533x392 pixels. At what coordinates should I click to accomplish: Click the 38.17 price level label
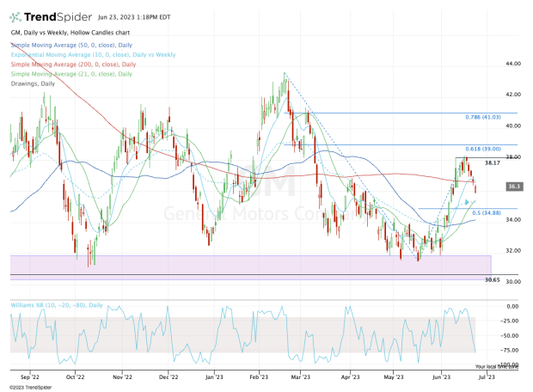click(493, 162)
